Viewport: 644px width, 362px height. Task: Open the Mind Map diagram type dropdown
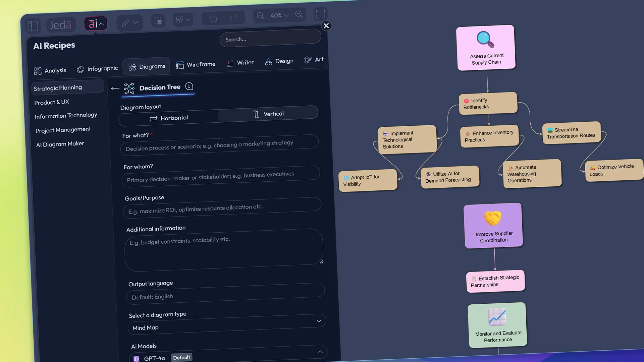tap(226, 324)
